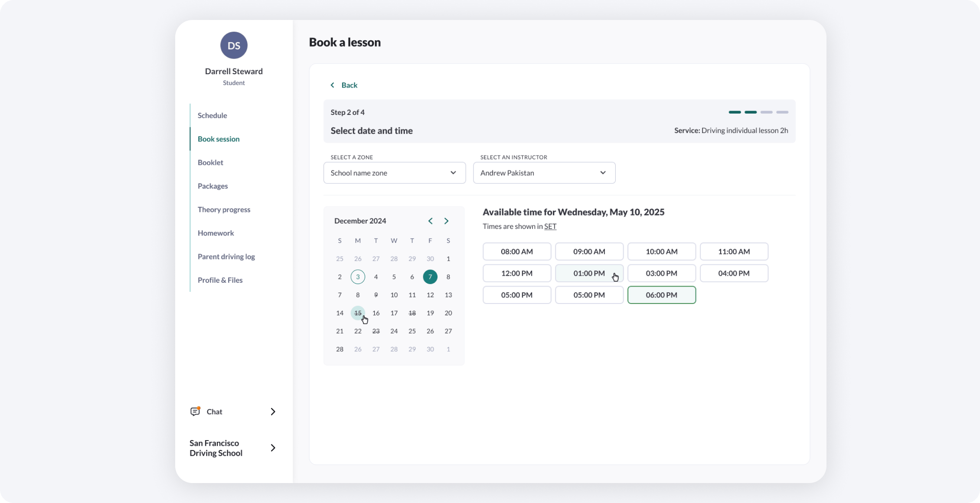980x503 pixels.
Task: Open the Select a zone dropdown
Action: coord(395,173)
